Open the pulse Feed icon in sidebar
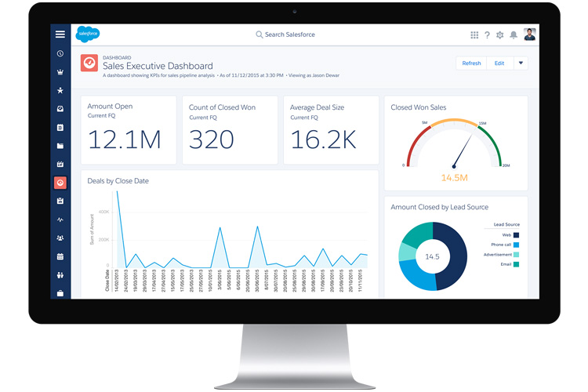This screenshot has width=588, height=392. 60,220
